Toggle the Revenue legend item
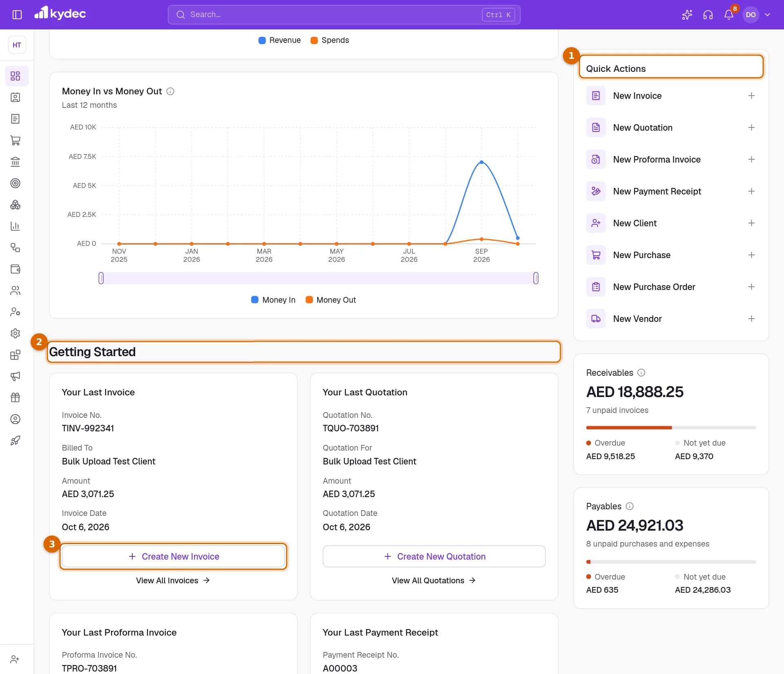 tap(280, 40)
